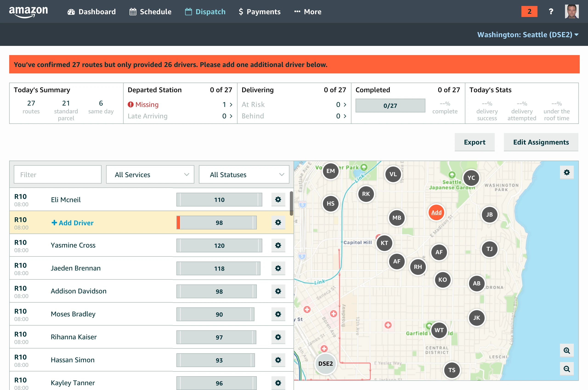Click the Amazon logo
This screenshot has height=390, width=588.
coord(28,12)
